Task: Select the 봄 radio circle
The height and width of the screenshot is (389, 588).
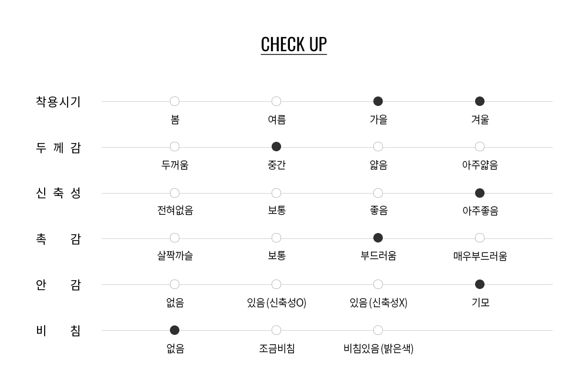Action: click(175, 101)
